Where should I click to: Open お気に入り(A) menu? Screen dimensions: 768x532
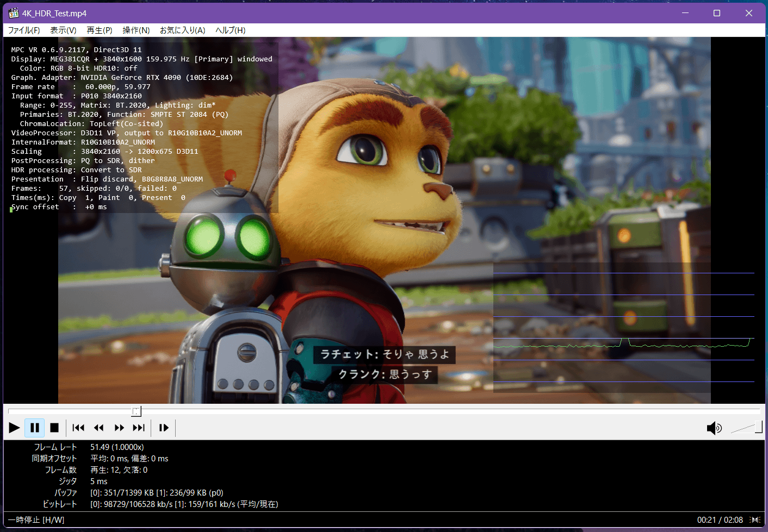(x=182, y=30)
